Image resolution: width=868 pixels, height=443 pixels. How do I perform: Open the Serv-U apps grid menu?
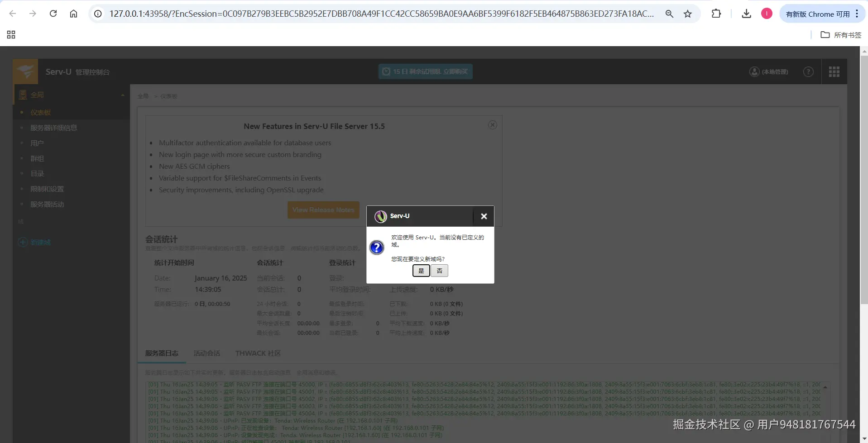click(x=834, y=71)
